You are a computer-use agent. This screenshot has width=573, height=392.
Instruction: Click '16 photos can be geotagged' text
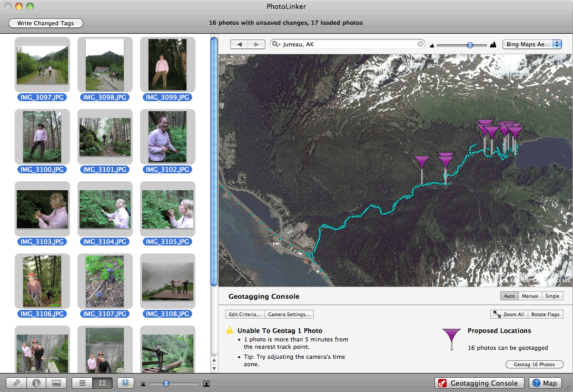(508, 348)
